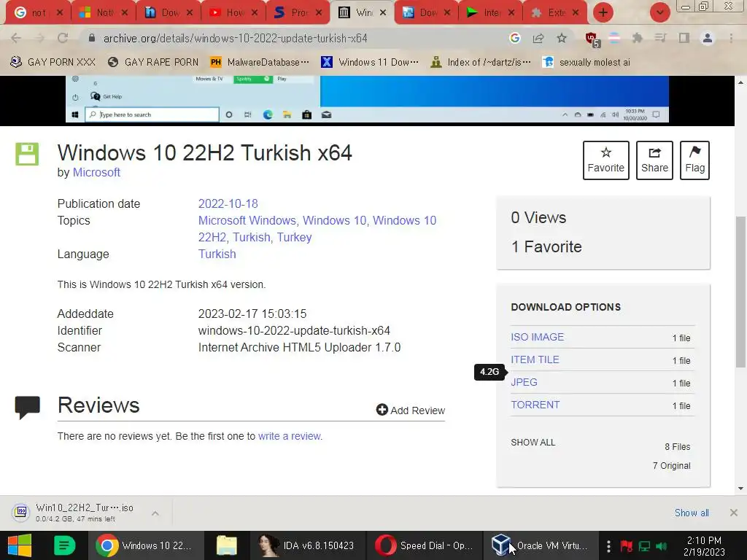Screen dimensions: 747x560
Task: Click the 2022-10-18 publication date link
Action: (228, 204)
